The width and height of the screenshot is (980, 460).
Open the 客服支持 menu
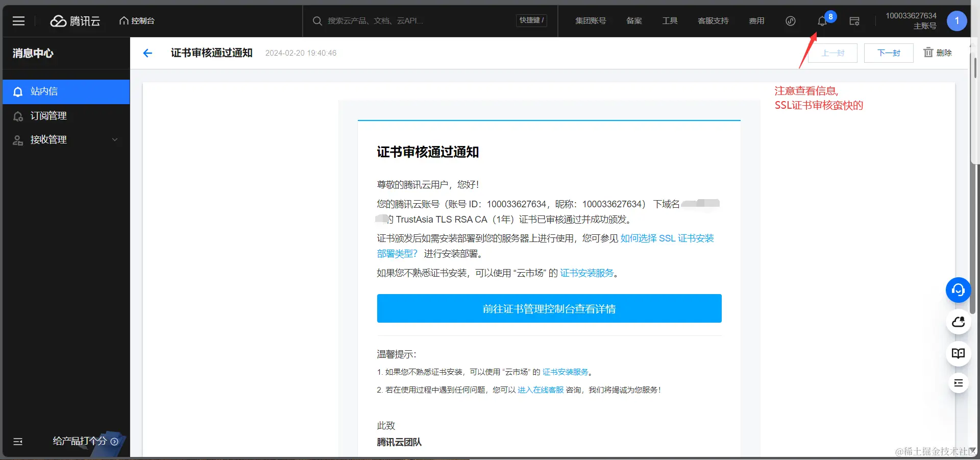point(713,21)
